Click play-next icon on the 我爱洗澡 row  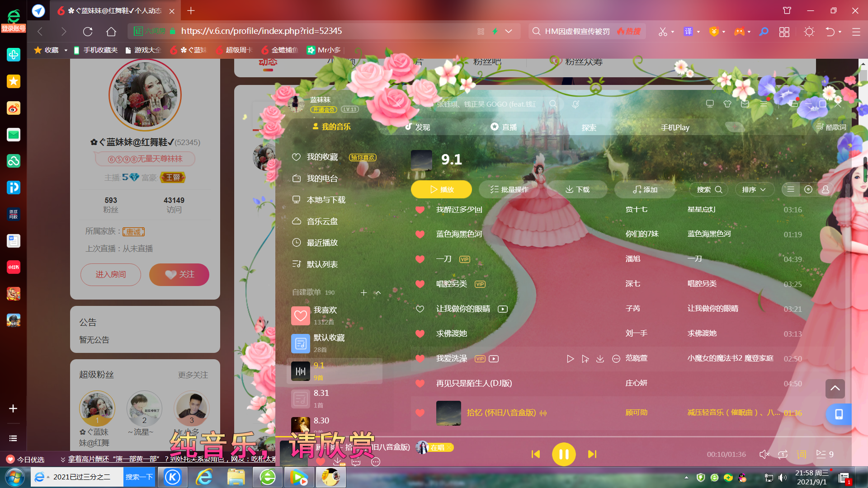click(585, 359)
